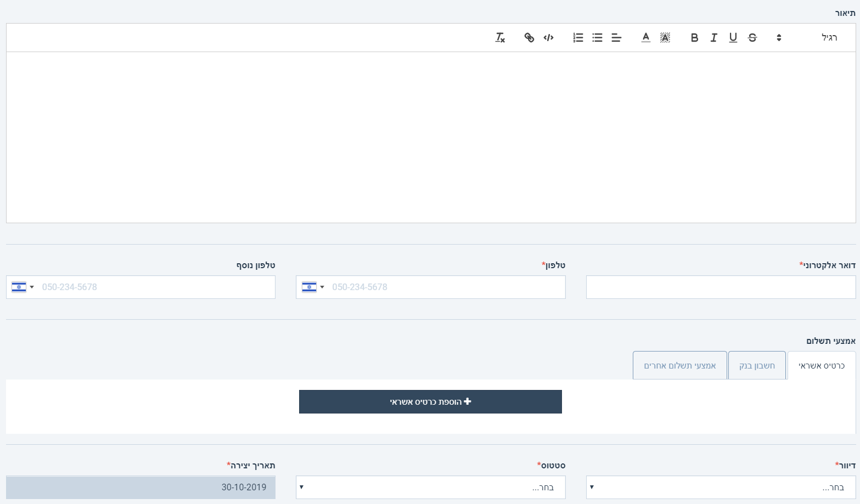Open the text color picker
The width and height of the screenshot is (860, 504).
pyautogui.click(x=646, y=38)
